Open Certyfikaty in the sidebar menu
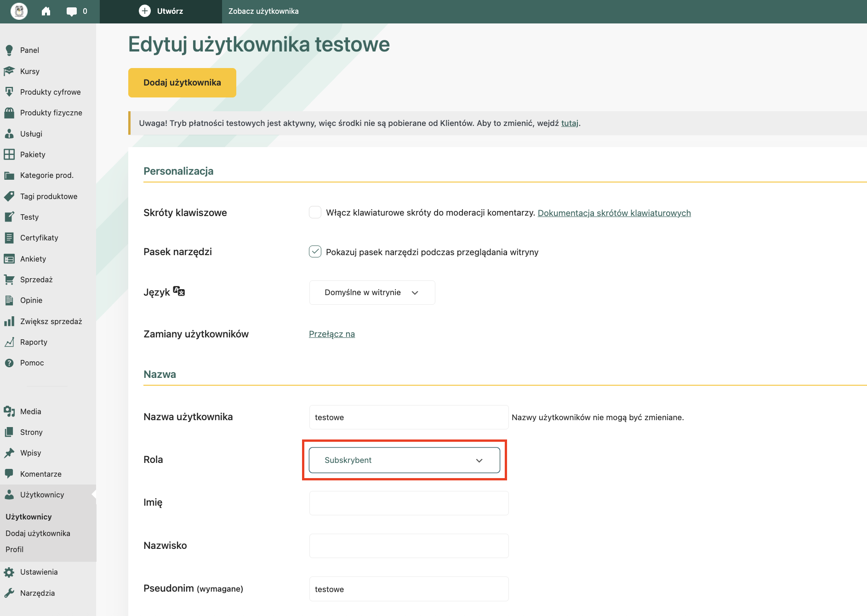Screen dimensions: 867x616 pyautogui.click(x=39, y=238)
